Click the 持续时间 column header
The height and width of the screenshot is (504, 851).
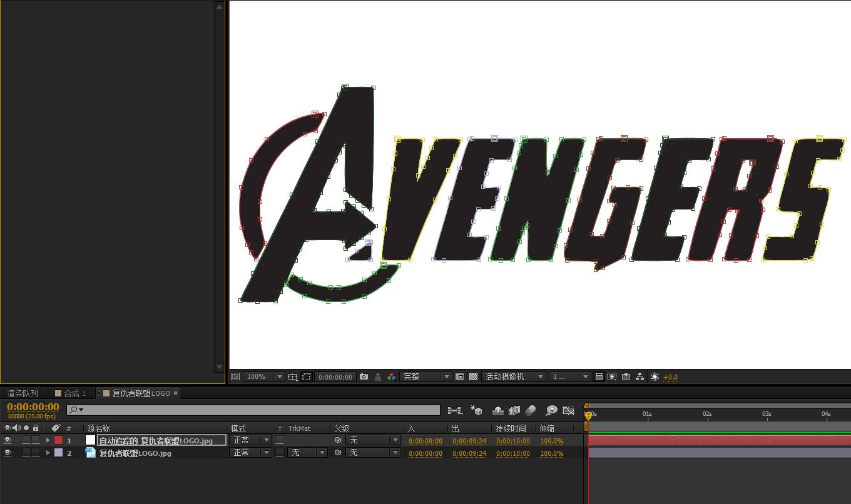[x=511, y=428]
